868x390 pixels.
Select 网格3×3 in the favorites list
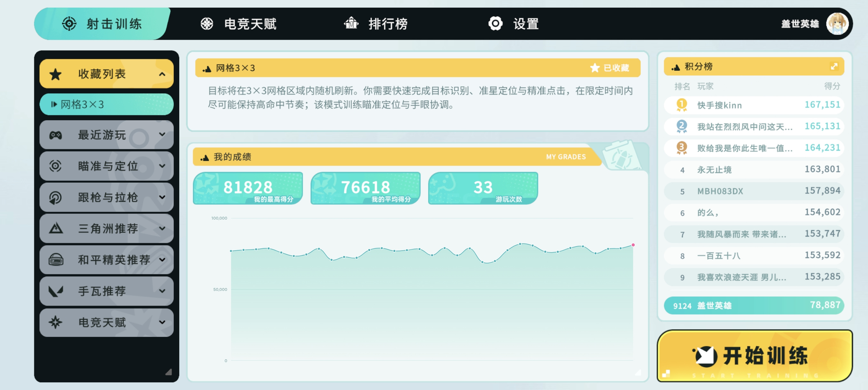coord(107,104)
